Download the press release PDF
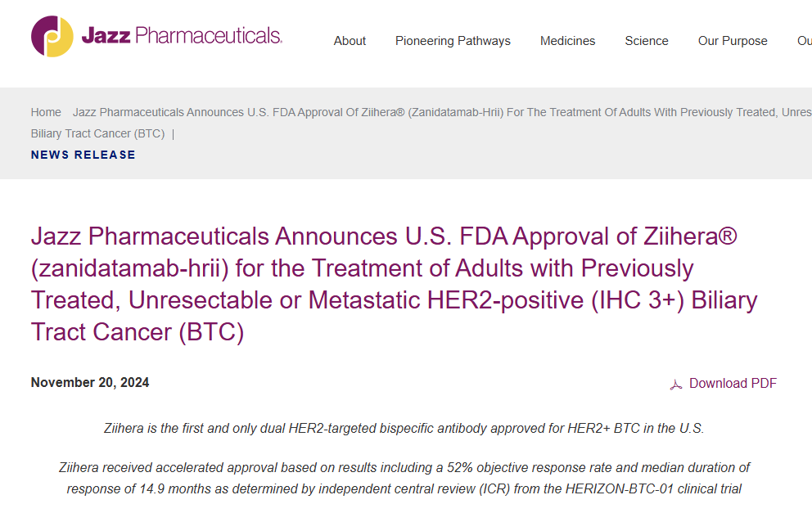Viewport: 812px width, 513px height. point(733,384)
